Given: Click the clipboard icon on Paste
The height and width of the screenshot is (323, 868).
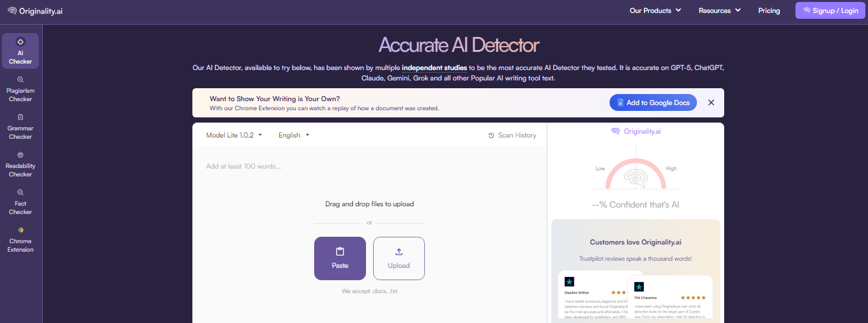Looking at the screenshot, I should click(340, 252).
